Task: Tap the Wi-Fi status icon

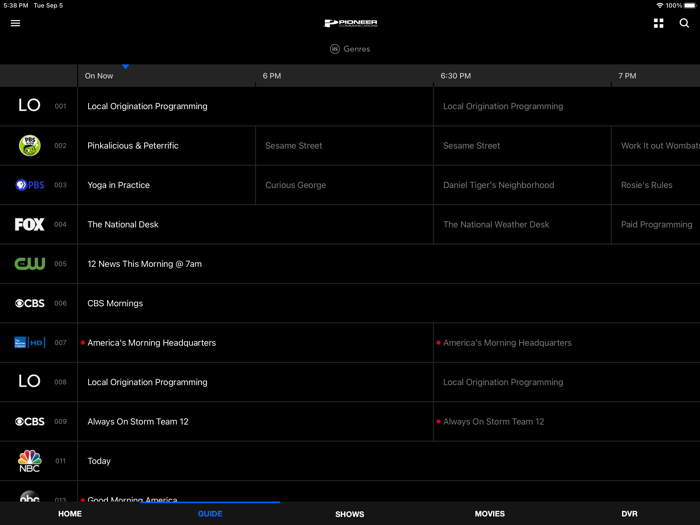Action: pos(659,5)
